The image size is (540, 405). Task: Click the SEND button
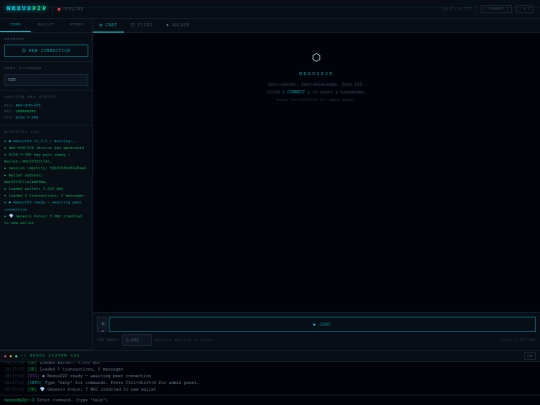coord(322,324)
